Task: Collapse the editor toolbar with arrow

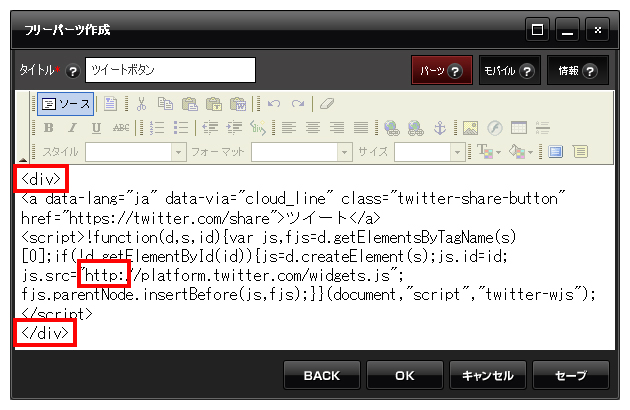Action: point(23,160)
